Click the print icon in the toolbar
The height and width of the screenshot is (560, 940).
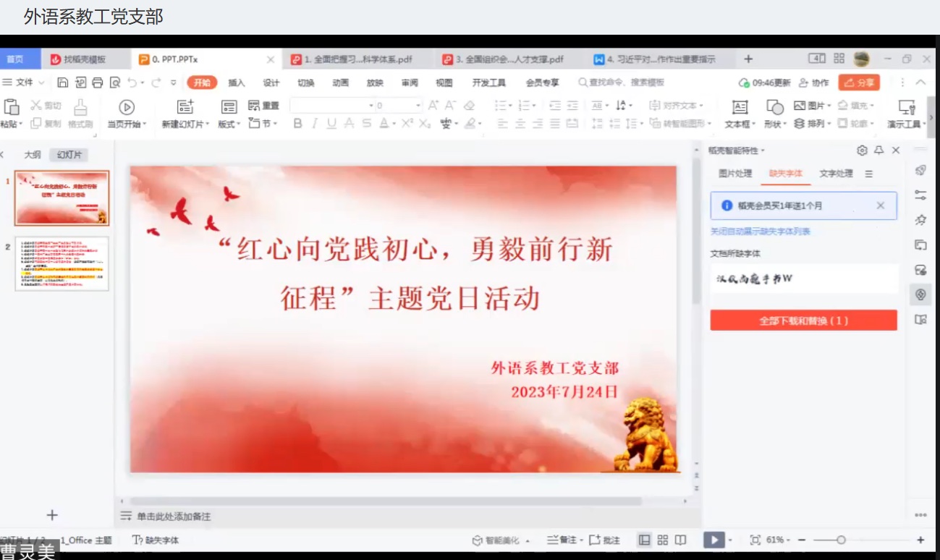point(98,82)
